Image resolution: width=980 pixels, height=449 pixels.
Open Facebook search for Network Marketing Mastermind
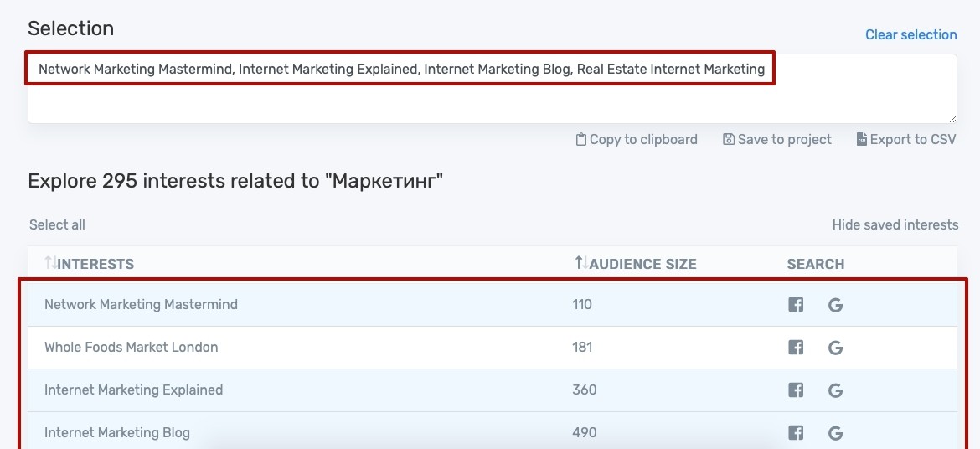796,305
